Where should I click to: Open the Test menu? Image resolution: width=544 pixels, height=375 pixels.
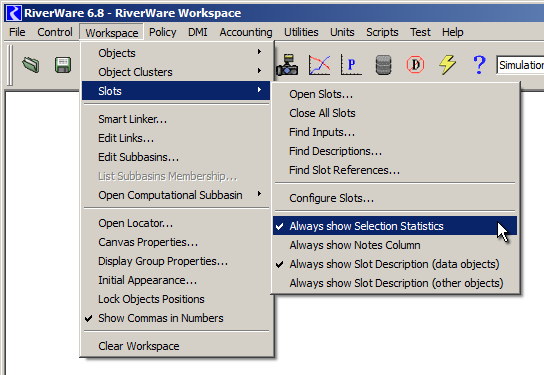pyautogui.click(x=420, y=32)
